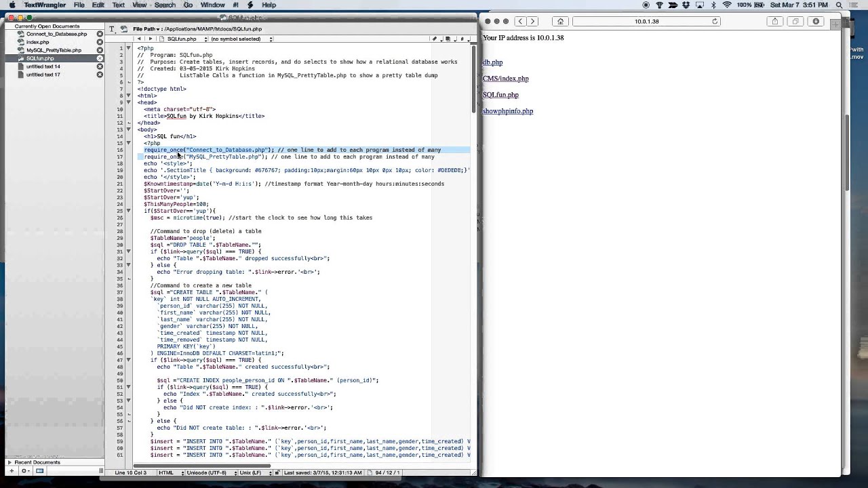Open the gear action menu in sidebar
The height and width of the screenshot is (488, 868).
click(25, 470)
